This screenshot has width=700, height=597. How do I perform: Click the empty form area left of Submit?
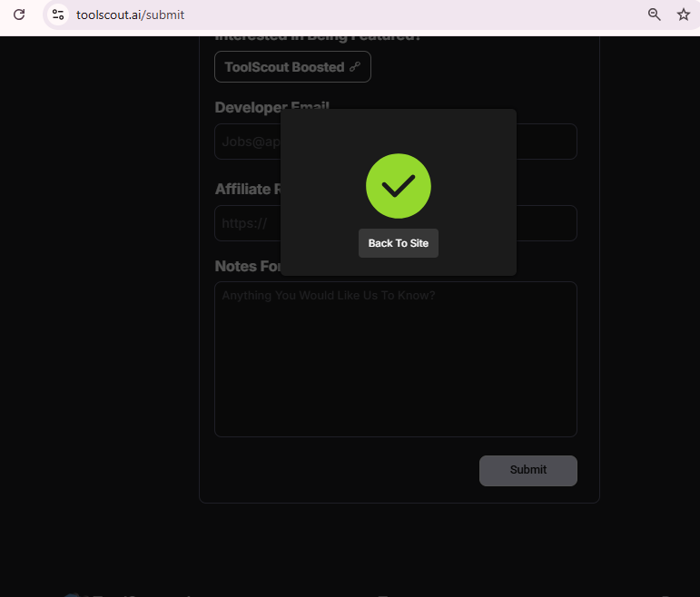pos(345,470)
